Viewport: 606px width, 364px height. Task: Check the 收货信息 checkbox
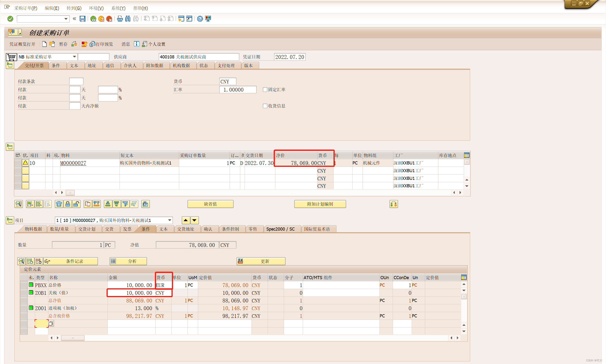(265, 106)
